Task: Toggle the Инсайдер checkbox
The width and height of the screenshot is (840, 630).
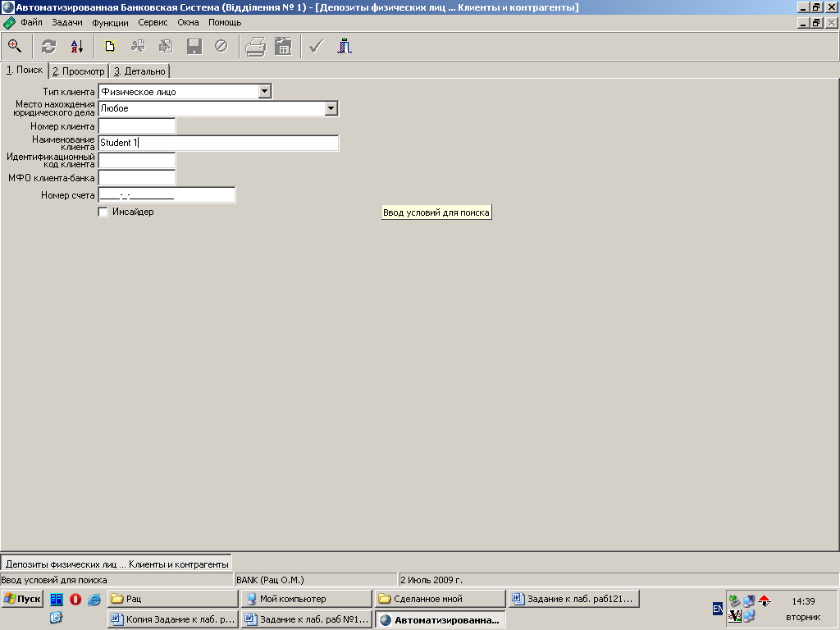Action: [103, 212]
